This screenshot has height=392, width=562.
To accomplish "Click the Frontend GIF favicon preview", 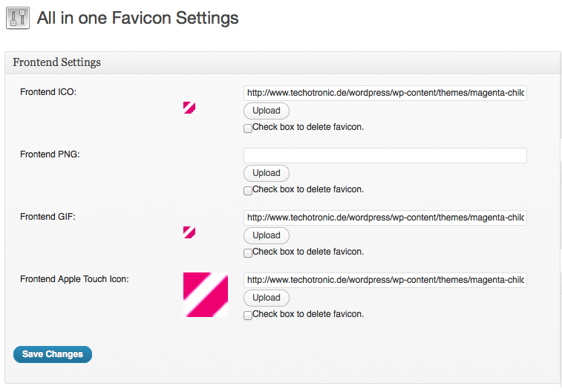I will (x=189, y=232).
